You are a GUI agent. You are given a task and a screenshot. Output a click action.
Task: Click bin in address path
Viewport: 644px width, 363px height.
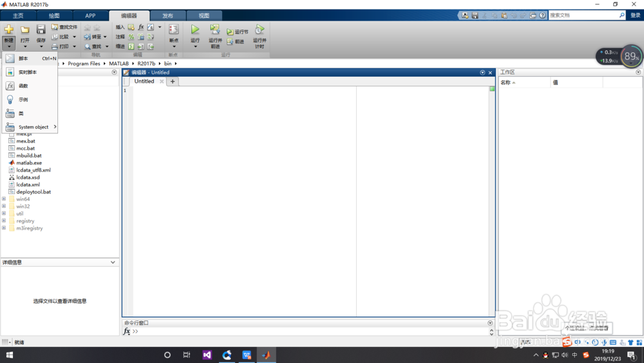tap(167, 63)
